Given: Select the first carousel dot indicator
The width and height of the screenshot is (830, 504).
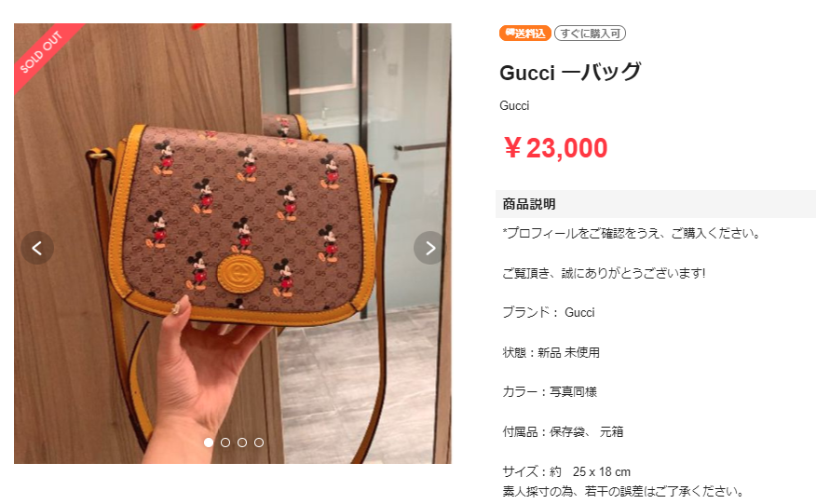Looking at the screenshot, I should pos(209,443).
